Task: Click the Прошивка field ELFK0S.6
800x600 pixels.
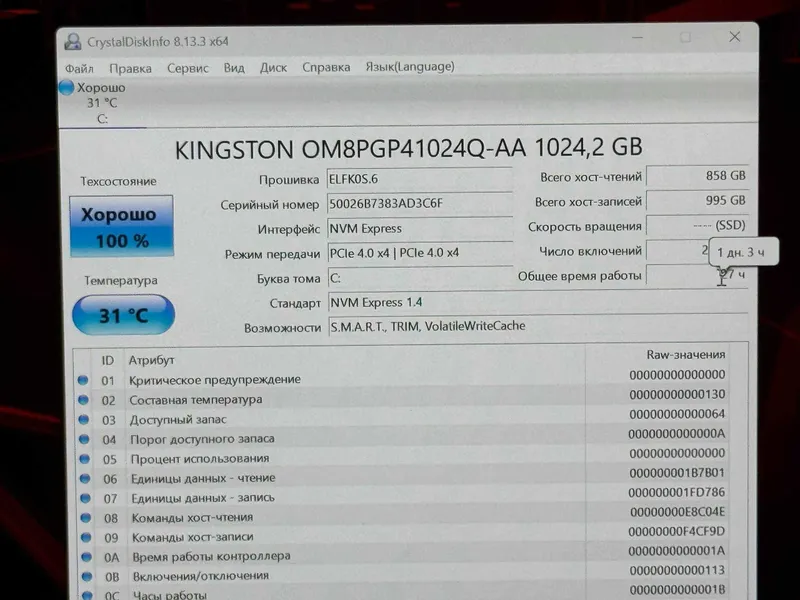Action: pos(419,179)
